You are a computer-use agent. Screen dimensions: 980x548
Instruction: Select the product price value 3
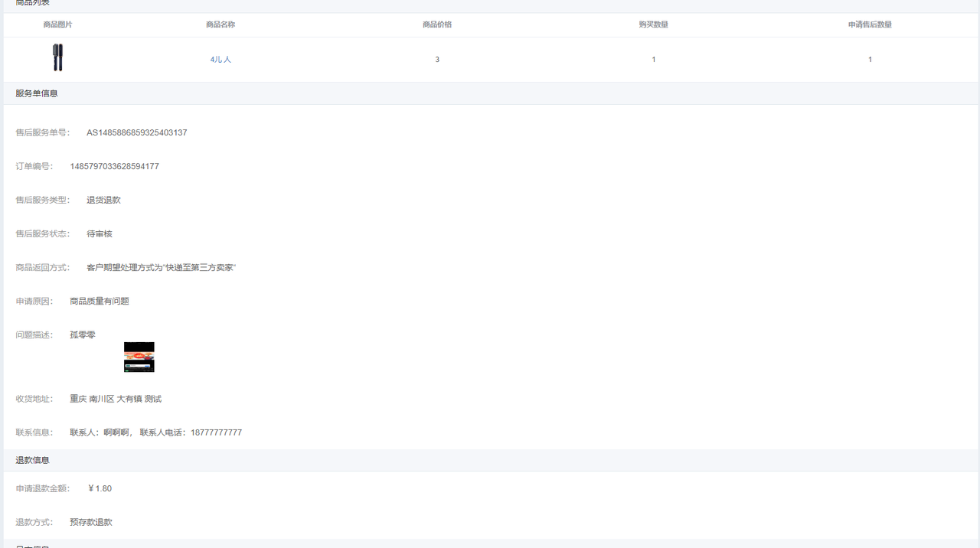[x=437, y=60]
